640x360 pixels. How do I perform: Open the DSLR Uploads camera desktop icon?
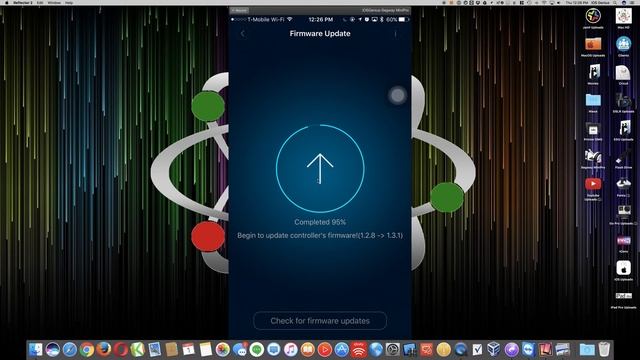pyautogui.click(x=624, y=100)
